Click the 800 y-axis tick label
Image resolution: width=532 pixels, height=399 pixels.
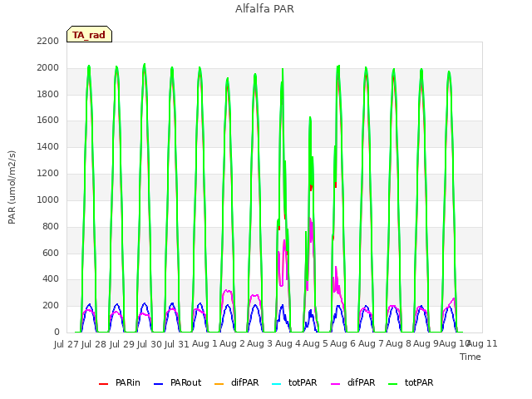[x=51, y=226]
